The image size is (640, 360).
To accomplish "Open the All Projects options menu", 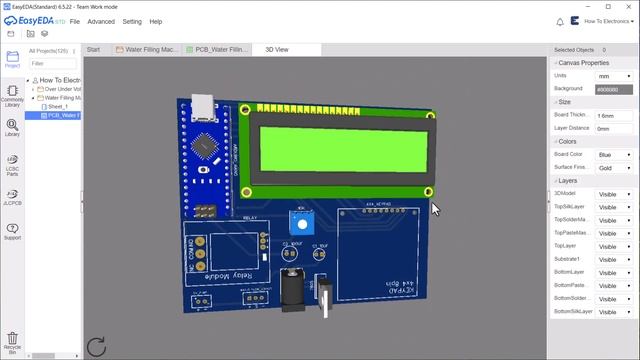I will (74, 51).
